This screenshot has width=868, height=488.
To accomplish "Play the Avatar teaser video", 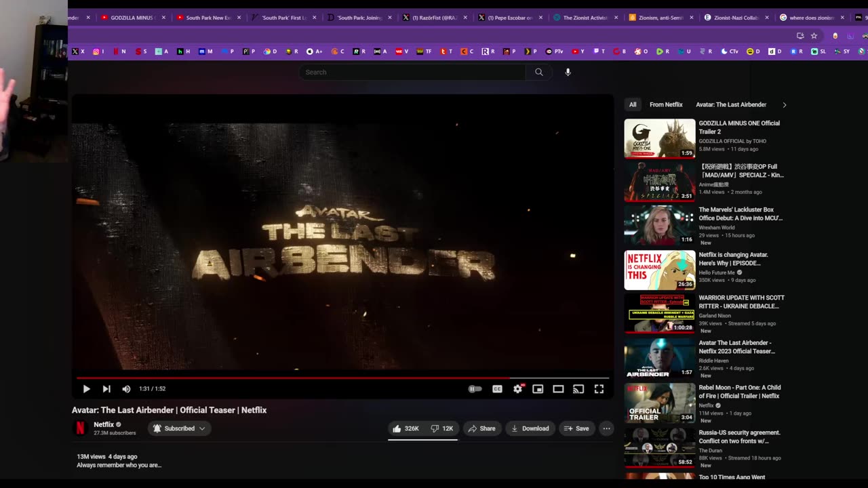I will [86, 389].
